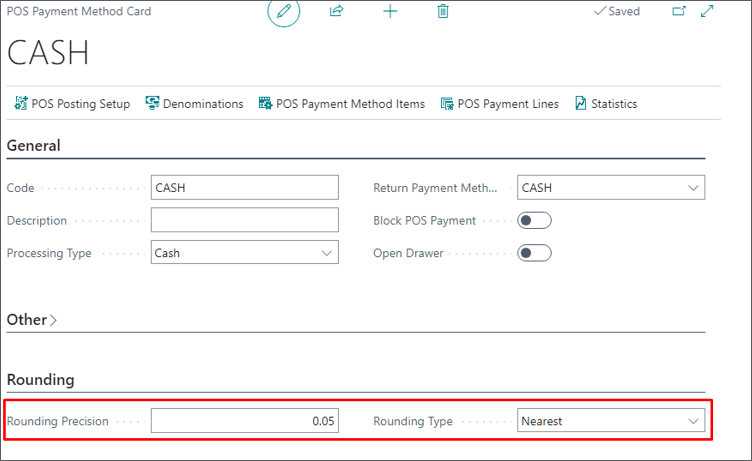Toggle the Open Drawer switch
The width and height of the screenshot is (752, 461).
pos(534,253)
